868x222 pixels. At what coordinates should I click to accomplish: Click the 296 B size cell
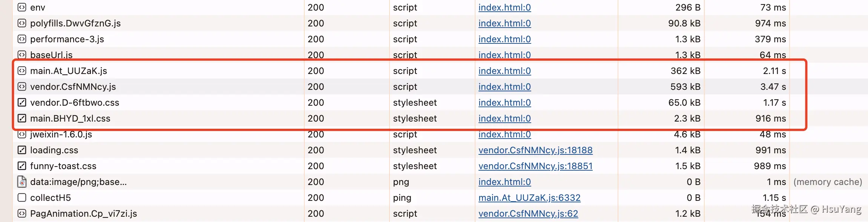coord(688,7)
